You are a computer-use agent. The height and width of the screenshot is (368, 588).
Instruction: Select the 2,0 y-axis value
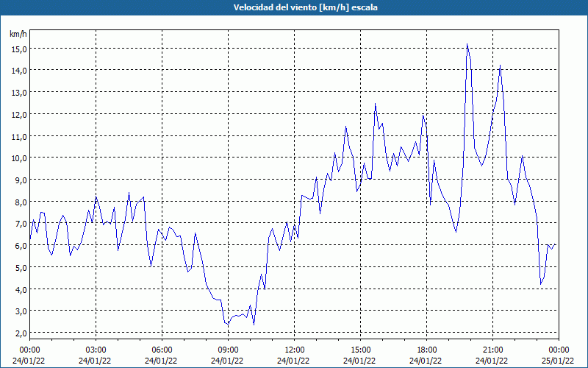21,333
